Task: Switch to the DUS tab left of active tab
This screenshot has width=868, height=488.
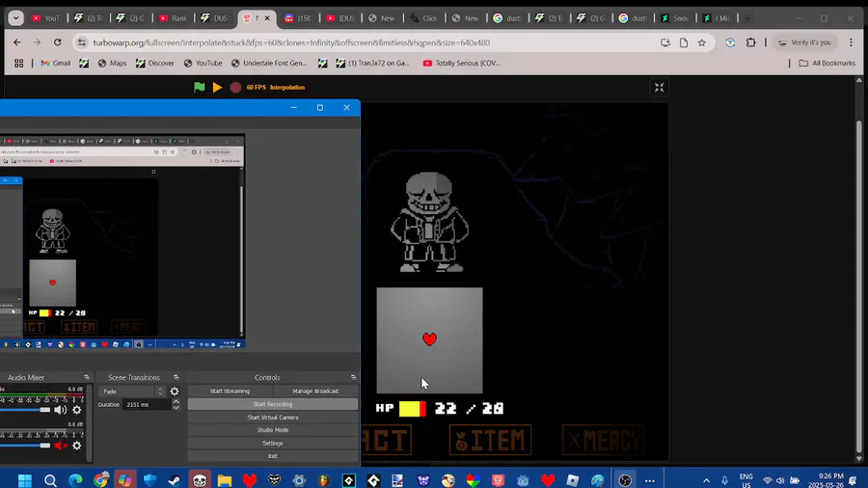Action: click(215, 18)
